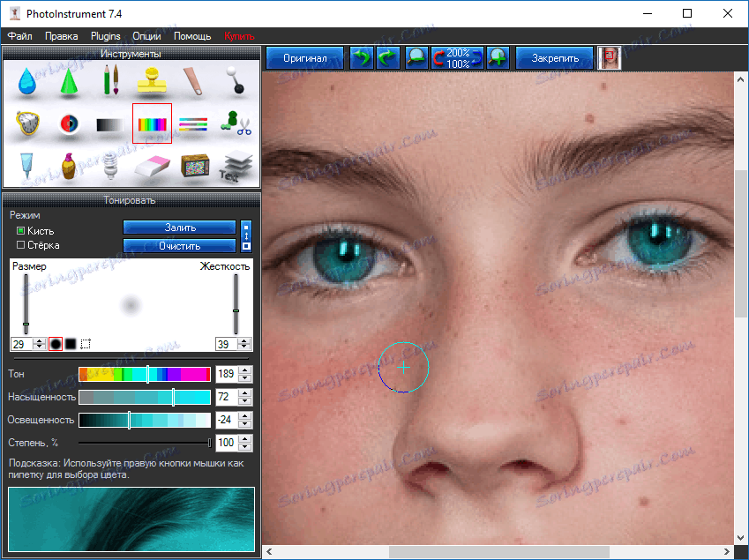Image resolution: width=749 pixels, height=560 pixels.
Task: Select the color lines adjustment tool
Action: coord(193,124)
